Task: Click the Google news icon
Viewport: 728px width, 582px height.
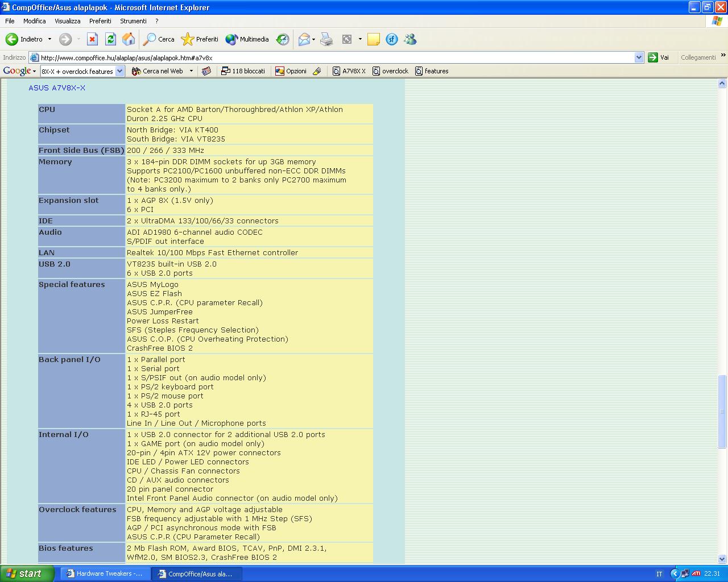Action: click(206, 71)
